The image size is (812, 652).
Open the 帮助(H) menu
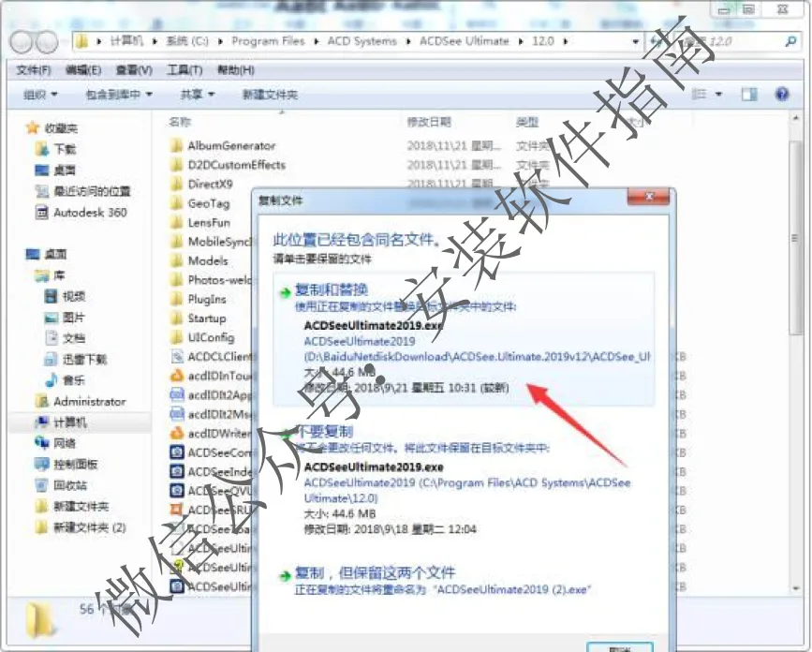pos(236,70)
